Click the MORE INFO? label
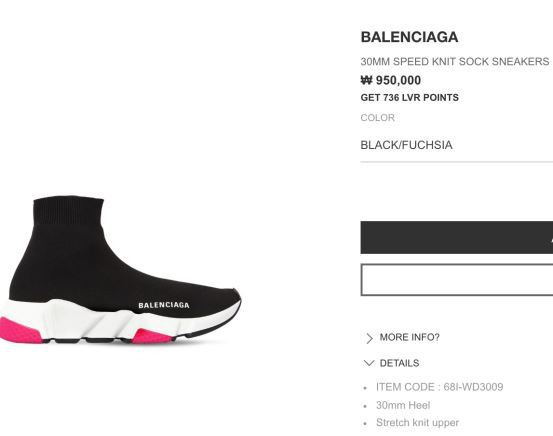 (x=409, y=337)
